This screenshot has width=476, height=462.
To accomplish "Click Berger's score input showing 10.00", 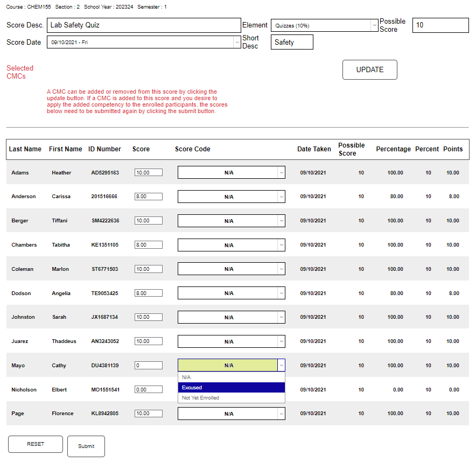I will pos(148,220).
